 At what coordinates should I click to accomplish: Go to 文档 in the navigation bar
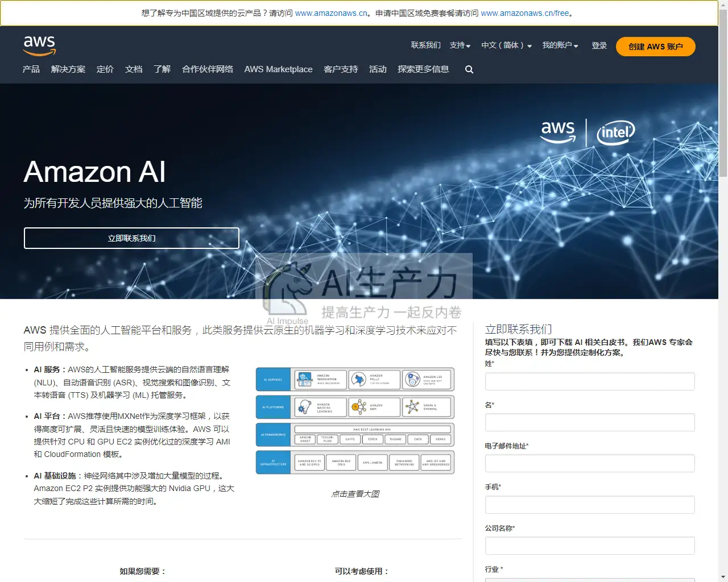coord(134,69)
